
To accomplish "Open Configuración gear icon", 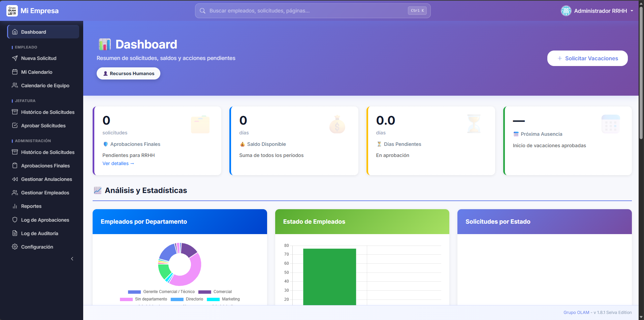I will click(x=15, y=247).
